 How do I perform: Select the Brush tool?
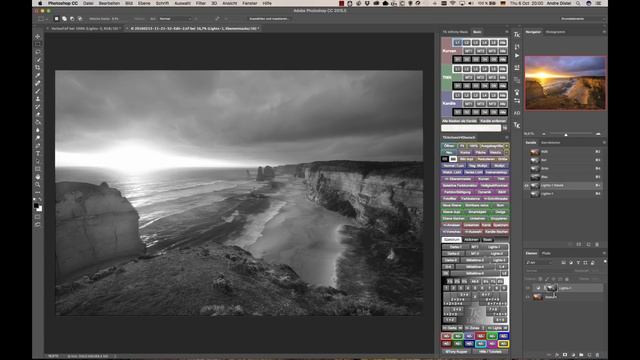tap(38, 91)
